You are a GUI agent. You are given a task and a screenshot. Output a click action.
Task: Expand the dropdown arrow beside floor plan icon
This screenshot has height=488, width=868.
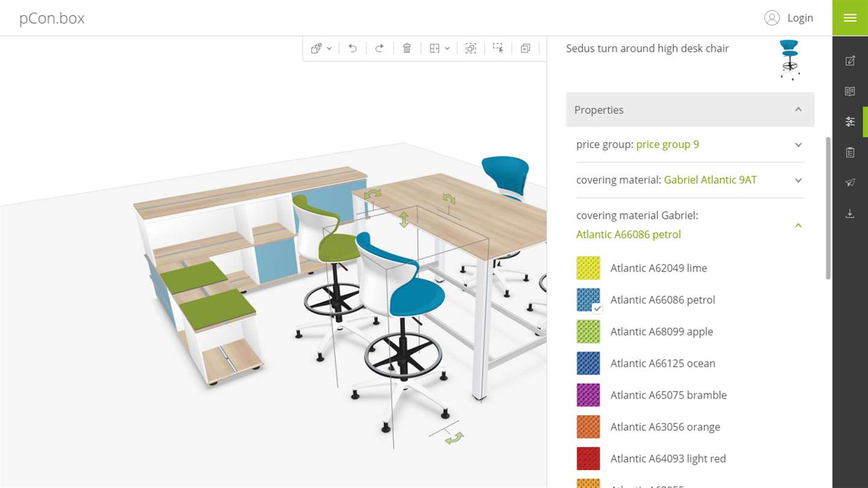(x=447, y=49)
